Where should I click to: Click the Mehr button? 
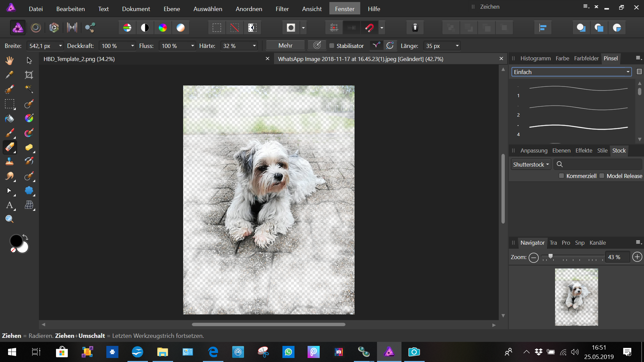pyautogui.click(x=285, y=46)
